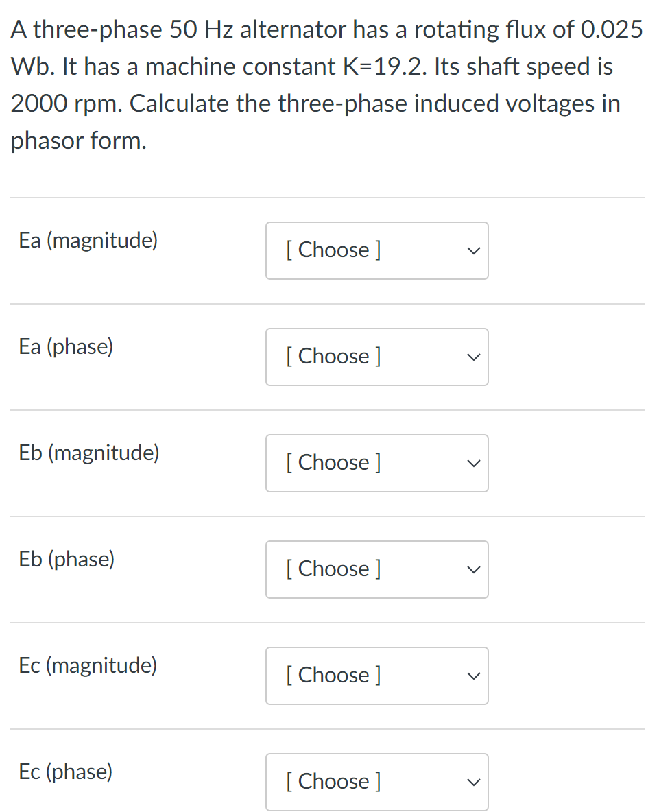
Task: Hit the chevron icon for Ec (phase)
Action: click(471, 783)
